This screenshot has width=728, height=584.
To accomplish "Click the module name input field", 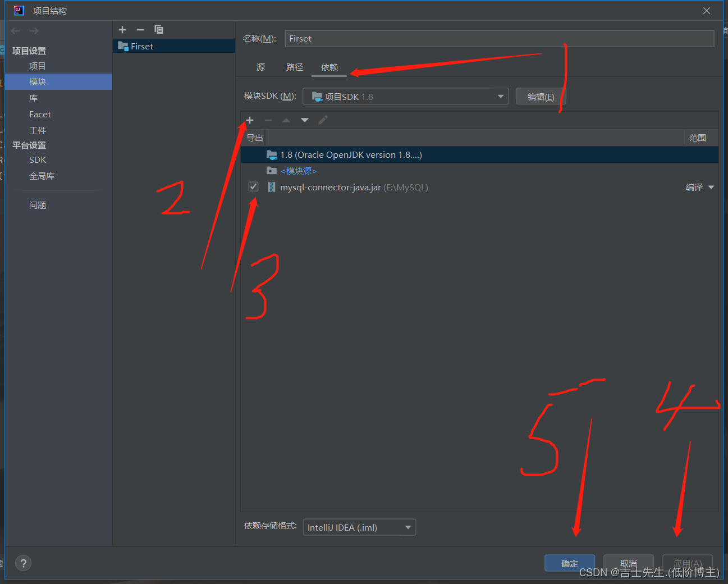I will pos(500,39).
